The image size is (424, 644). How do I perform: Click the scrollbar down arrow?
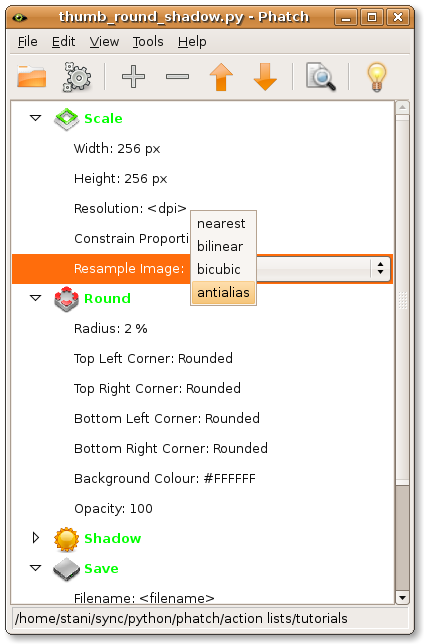[x=402, y=598]
